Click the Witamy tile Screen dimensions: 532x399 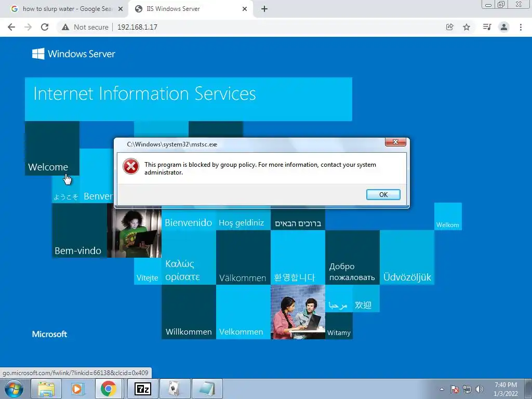(x=339, y=326)
